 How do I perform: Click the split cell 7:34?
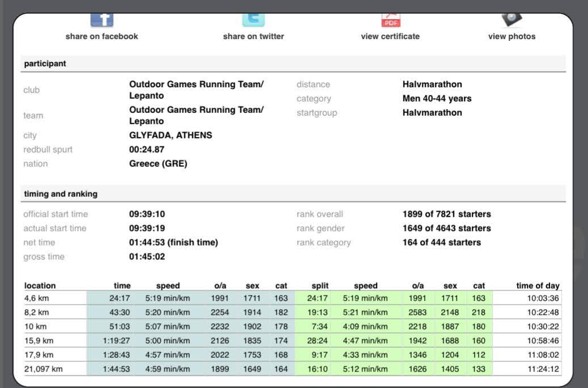[x=319, y=327]
